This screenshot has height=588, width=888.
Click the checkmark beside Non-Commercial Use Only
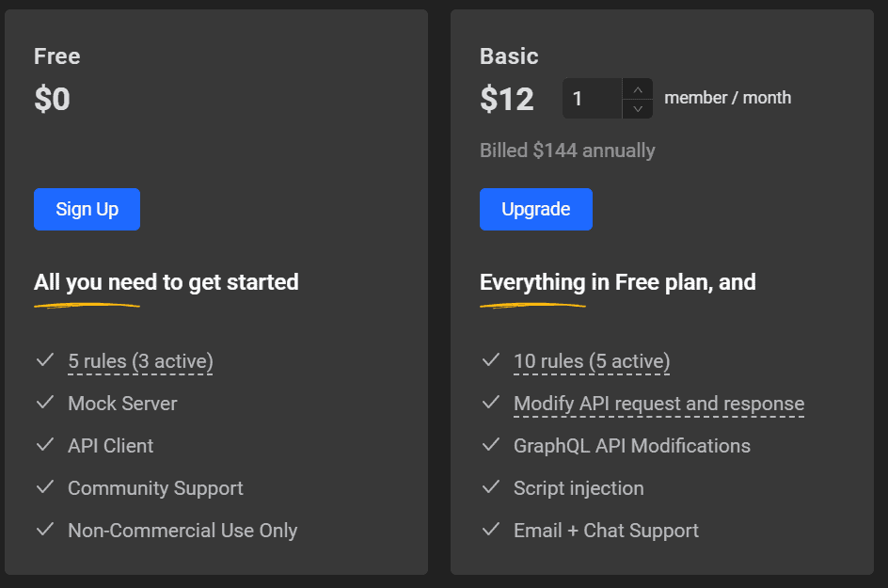[x=45, y=530]
